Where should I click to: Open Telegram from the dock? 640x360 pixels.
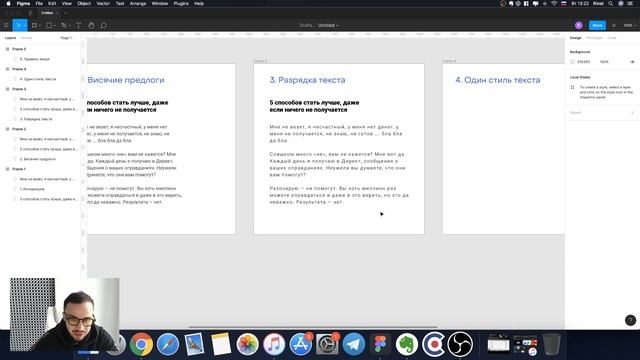click(353, 344)
